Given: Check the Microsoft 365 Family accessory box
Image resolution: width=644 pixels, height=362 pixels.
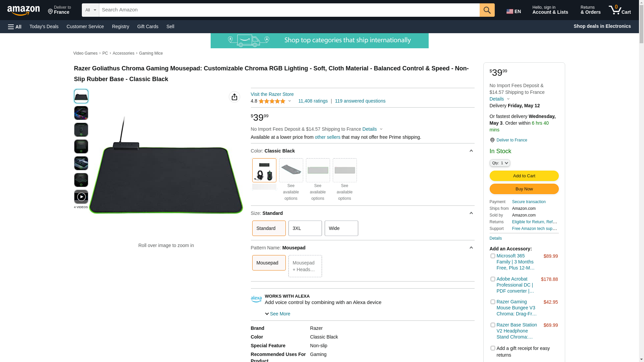Looking at the screenshot, I should (493, 256).
